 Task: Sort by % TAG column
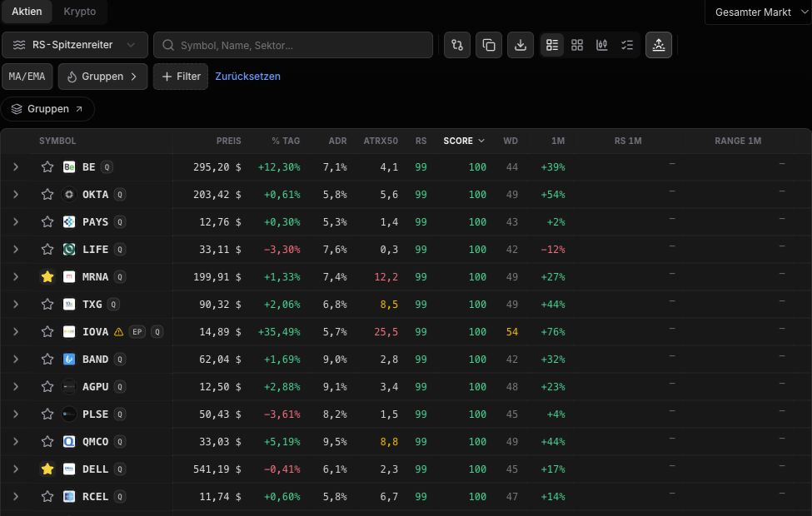coord(286,141)
